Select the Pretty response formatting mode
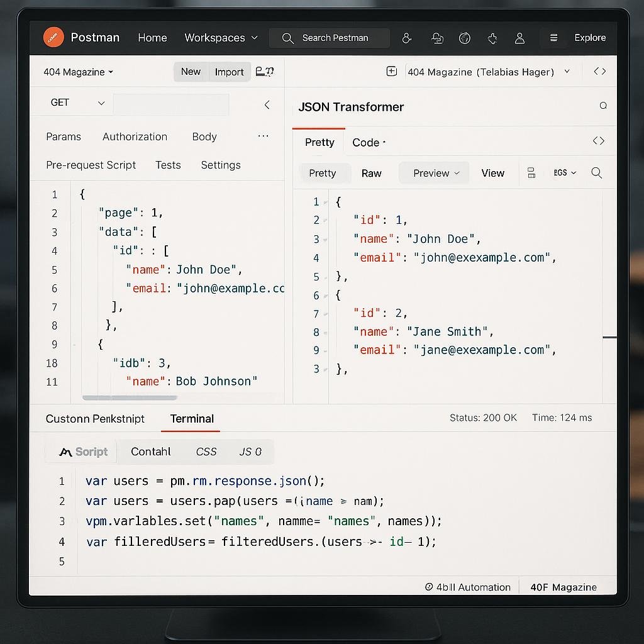Image resolution: width=644 pixels, height=644 pixels. (x=324, y=173)
